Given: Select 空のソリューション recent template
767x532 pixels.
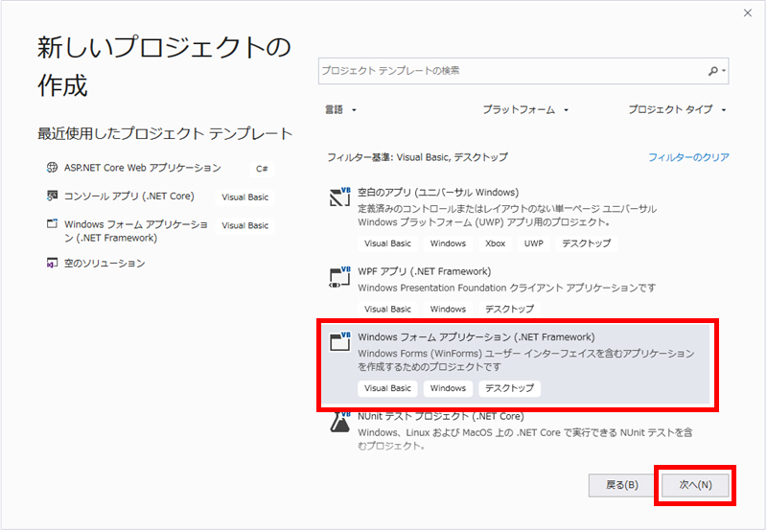Looking at the screenshot, I should [x=105, y=263].
